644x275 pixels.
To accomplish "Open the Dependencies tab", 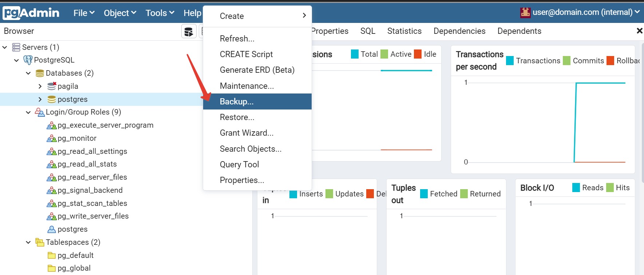I will pyautogui.click(x=459, y=31).
